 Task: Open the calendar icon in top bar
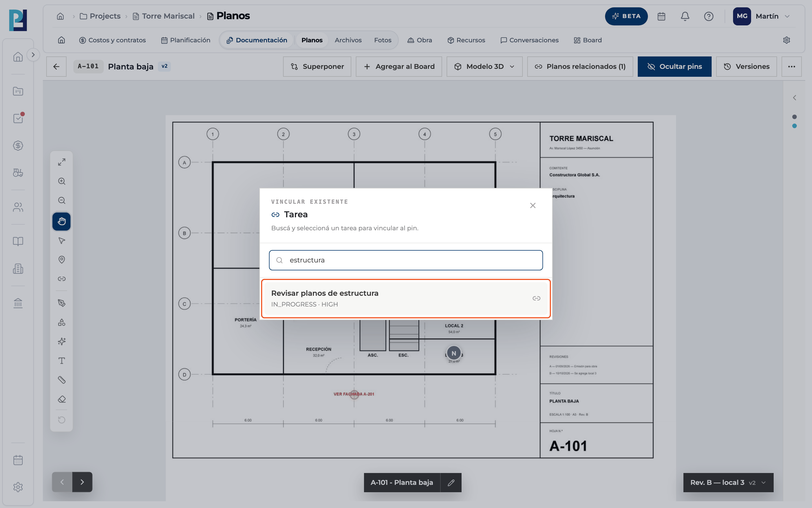pos(661,16)
